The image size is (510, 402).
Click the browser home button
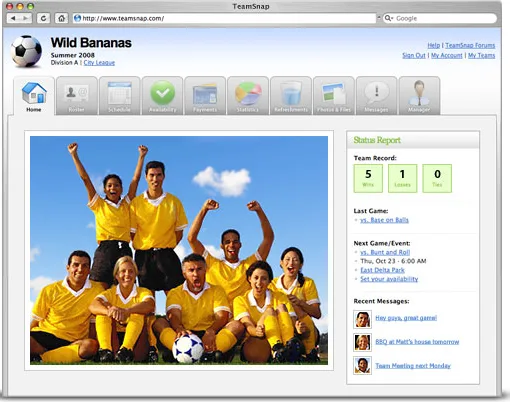[61, 18]
